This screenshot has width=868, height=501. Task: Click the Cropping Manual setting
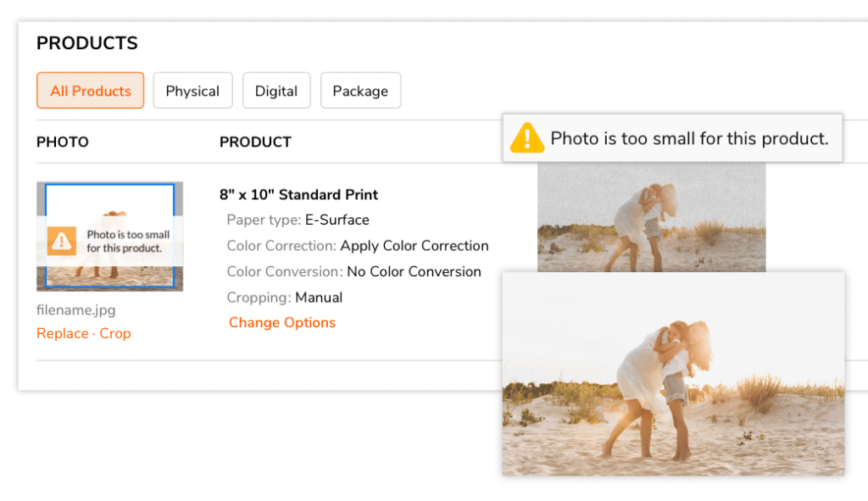pyautogui.click(x=319, y=298)
